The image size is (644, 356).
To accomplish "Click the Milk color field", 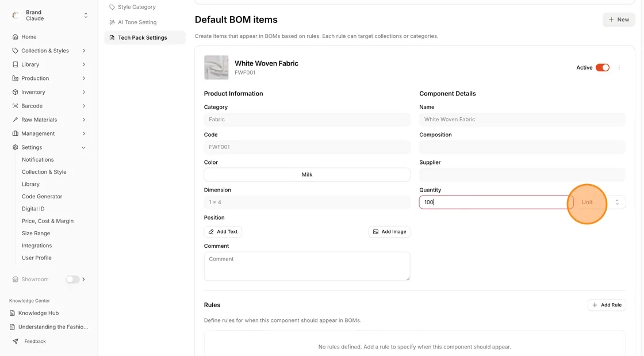I will [307, 174].
